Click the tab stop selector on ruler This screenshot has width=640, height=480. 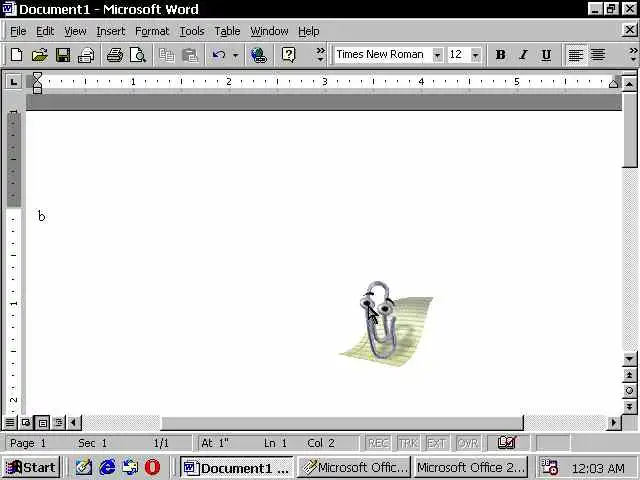click(14, 82)
